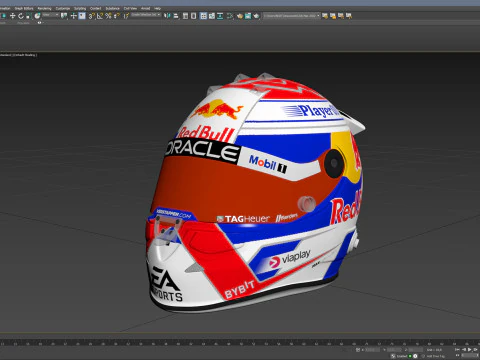The image size is (480, 360).
Task: Open the Content menu
Action: tap(95, 8)
